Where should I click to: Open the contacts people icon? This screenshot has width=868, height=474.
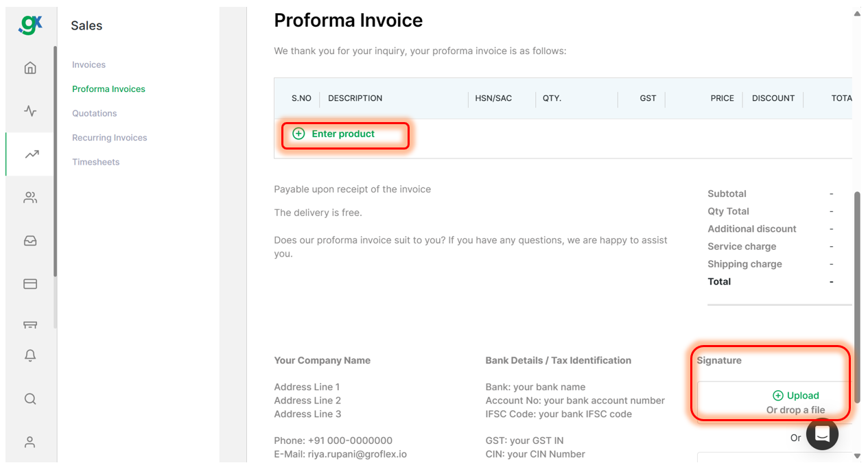click(x=30, y=197)
